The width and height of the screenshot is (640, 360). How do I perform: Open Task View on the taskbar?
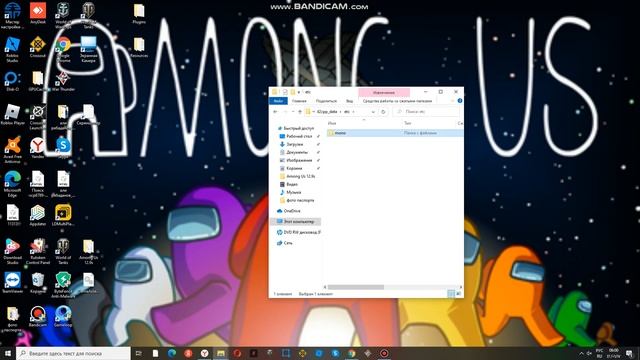[138, 353]
